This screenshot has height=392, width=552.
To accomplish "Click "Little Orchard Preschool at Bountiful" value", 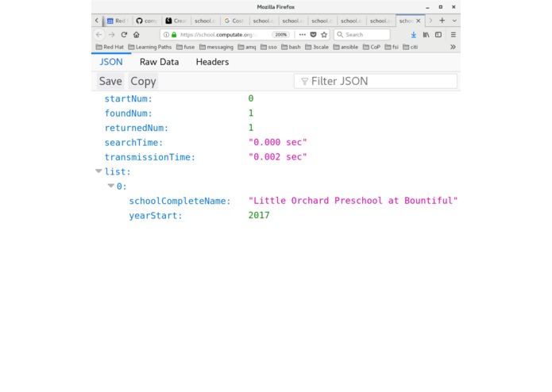I will coord(353,201).
